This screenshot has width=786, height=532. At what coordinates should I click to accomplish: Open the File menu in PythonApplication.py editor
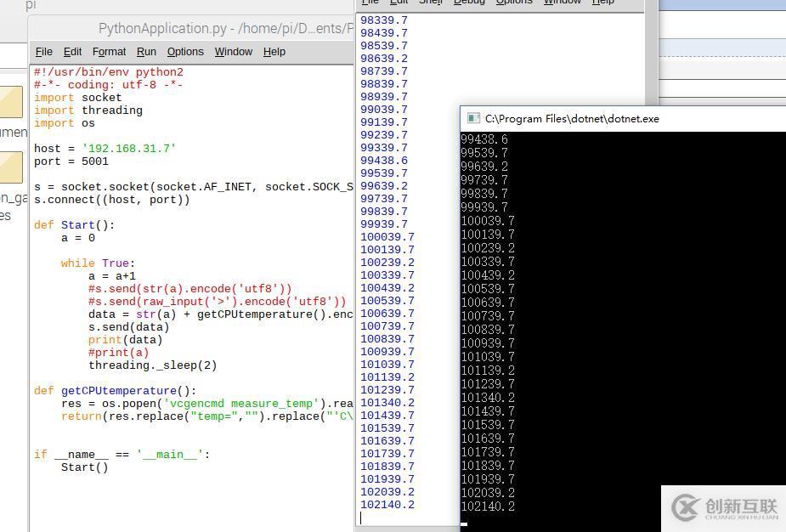(44, 52)
